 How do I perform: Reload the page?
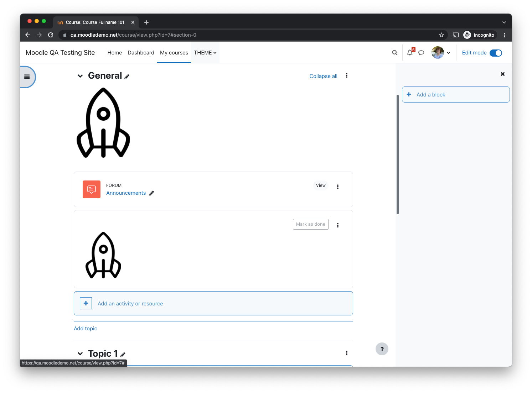(51, 35)
